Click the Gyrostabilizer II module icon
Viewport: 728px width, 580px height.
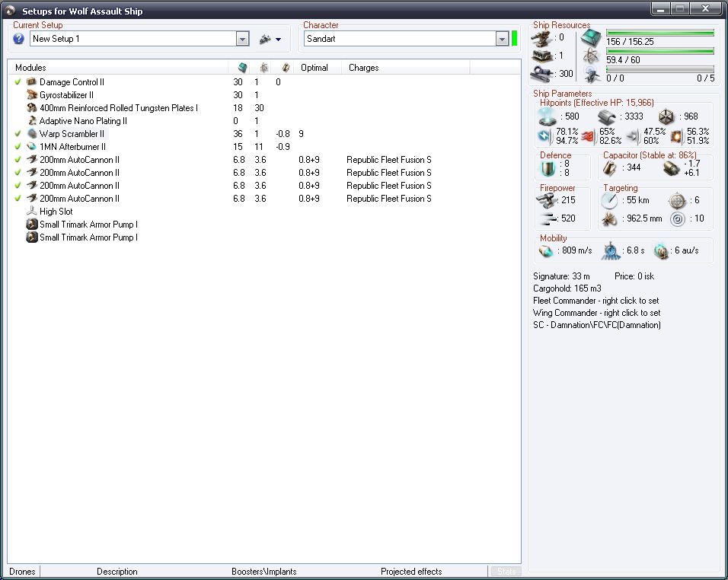[x=31, y=94]
